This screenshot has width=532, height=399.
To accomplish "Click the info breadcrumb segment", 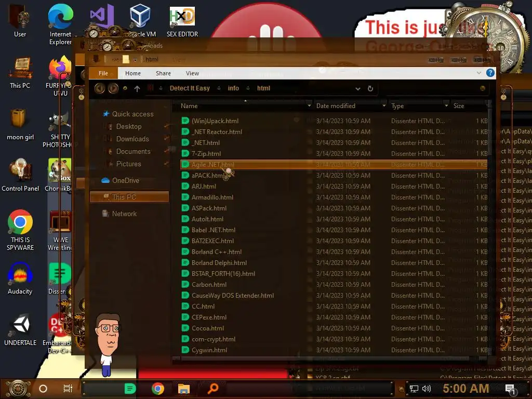I will tap(233, 88).
